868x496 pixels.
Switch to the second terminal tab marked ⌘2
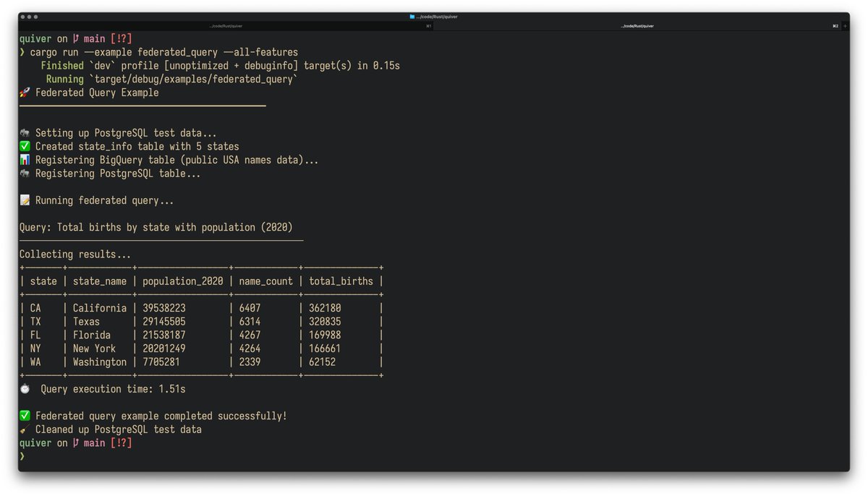tap(637, 26)
